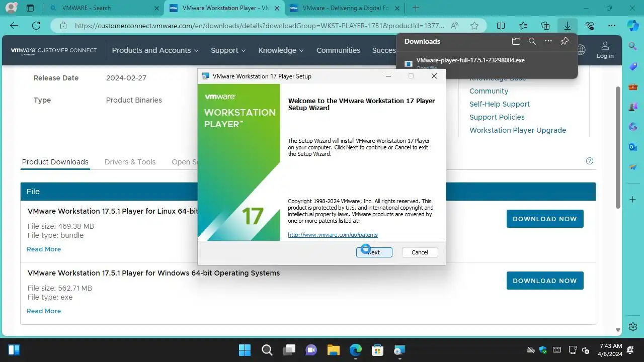The image size is (644, 362).
Task: Add a sidebar app with plus icon
Action: 633,200
